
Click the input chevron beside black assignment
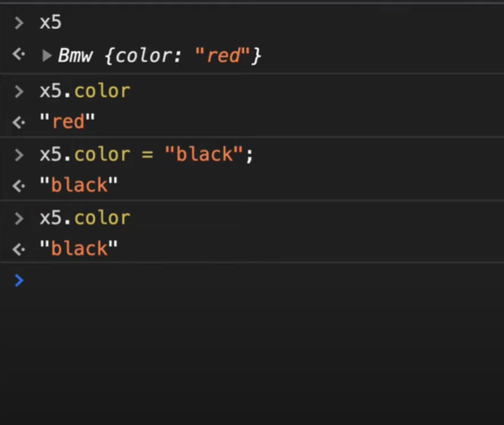[19, 155]
